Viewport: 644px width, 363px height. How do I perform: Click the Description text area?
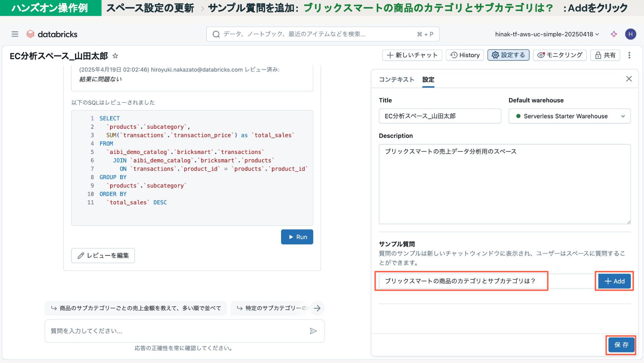(505, 184)
